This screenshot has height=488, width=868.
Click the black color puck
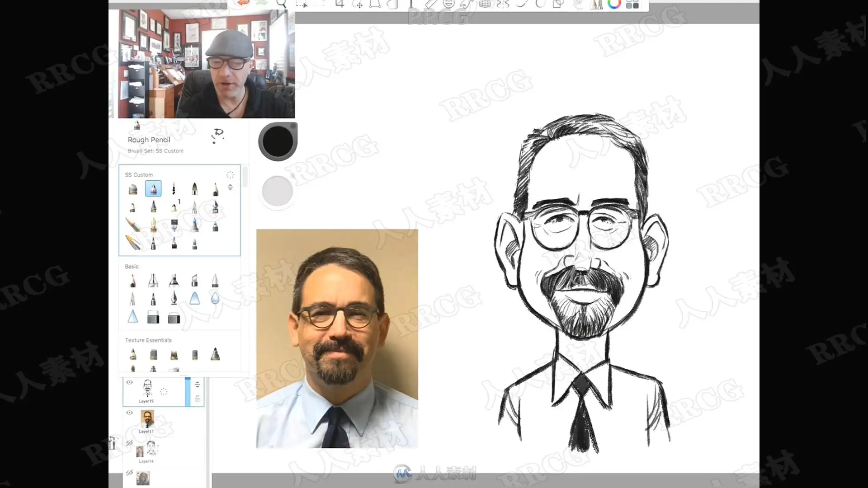pos(277,141)
